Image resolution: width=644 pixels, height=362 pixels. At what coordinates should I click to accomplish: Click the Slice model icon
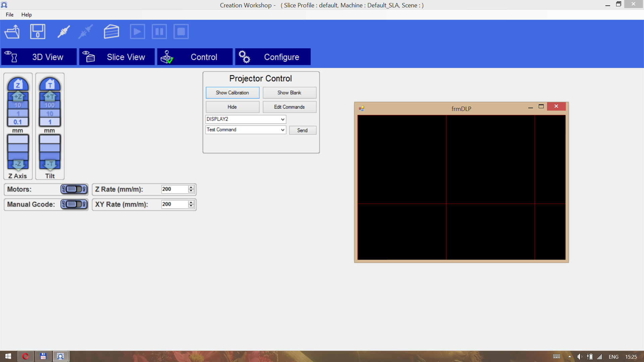(111, 32)
